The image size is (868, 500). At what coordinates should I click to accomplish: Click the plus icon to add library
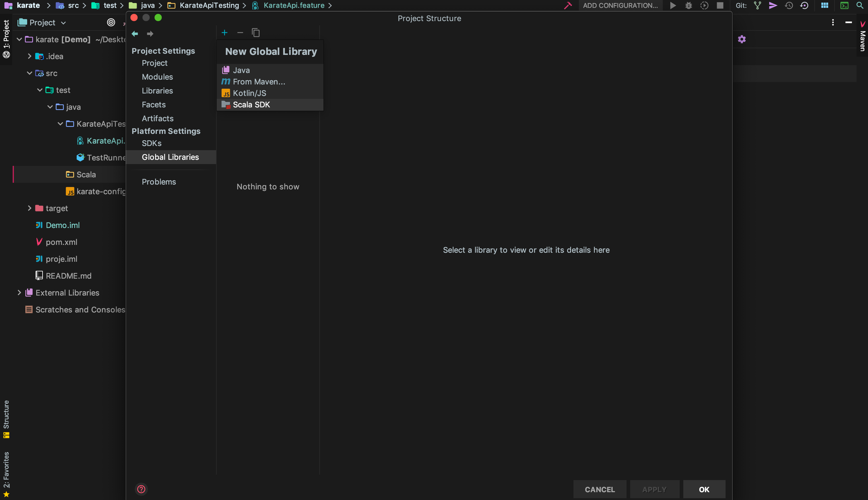(x=224, y=33)
